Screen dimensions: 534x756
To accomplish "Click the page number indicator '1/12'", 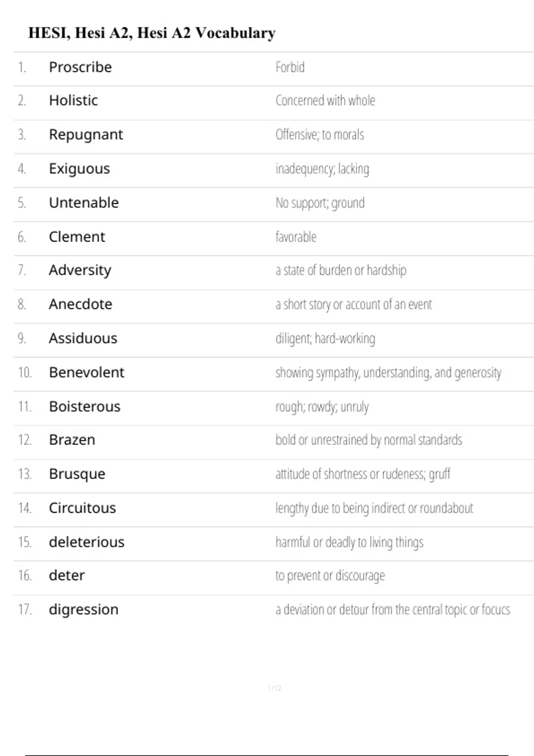I will click(274, 688).
